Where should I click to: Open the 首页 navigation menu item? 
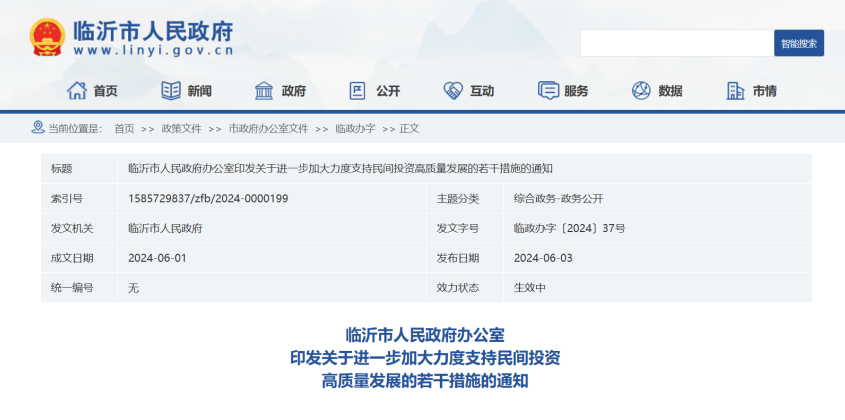pyautogui.click(x=106, y=91)
